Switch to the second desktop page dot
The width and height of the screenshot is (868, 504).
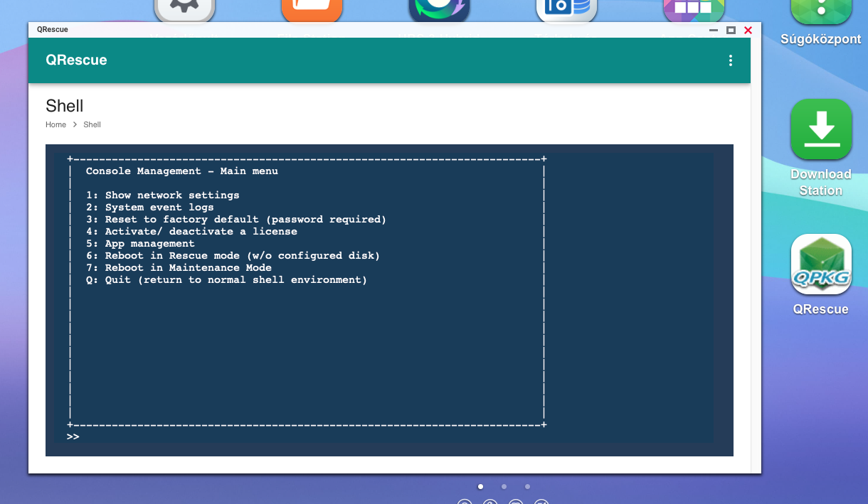click(x=504, y=487)
